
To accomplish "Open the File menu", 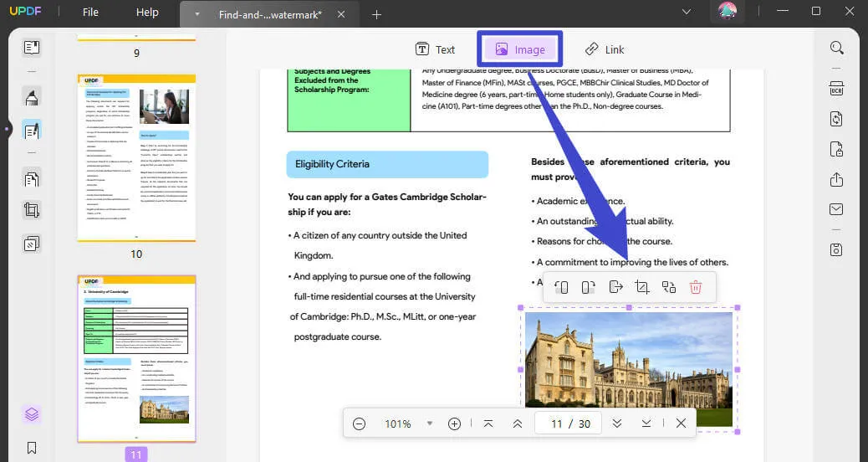I will [x=90, y=13].
